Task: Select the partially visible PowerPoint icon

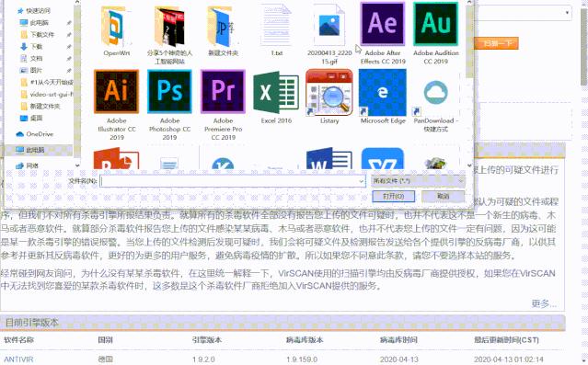Action: tap(116, 159)
